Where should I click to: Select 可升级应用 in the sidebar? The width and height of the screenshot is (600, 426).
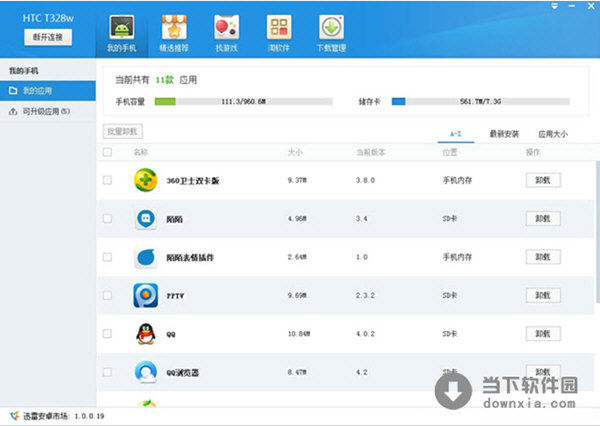(x=39, y=111)
